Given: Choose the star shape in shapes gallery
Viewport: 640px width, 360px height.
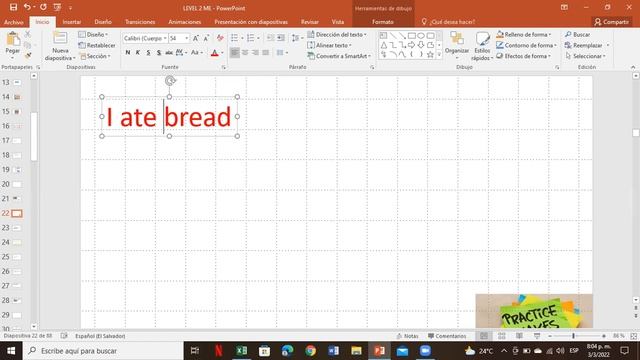Looking at the screenshot, I should pos(430,54).
